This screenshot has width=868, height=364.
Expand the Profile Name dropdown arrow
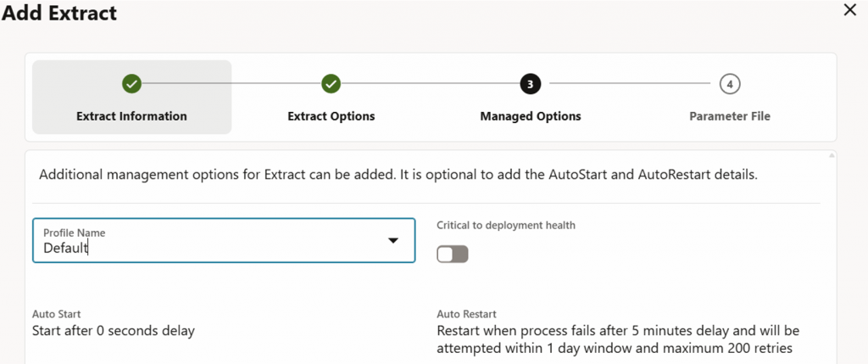point(393,241)
